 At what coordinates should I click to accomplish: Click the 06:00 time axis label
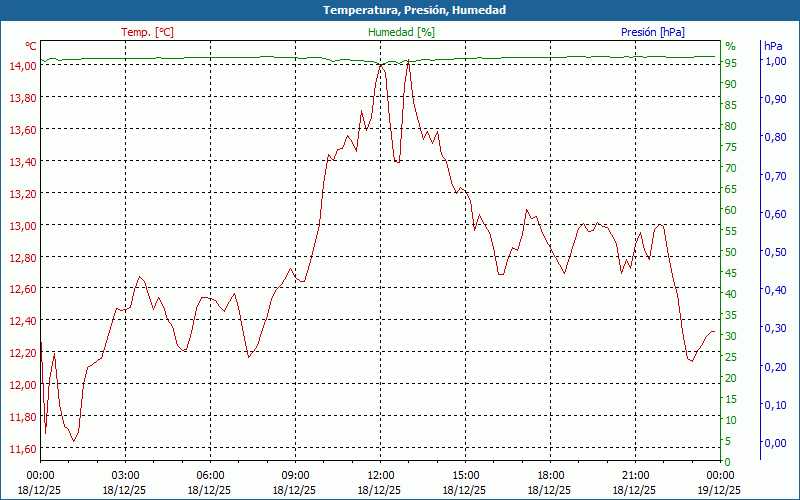click(x=210, y=475)
